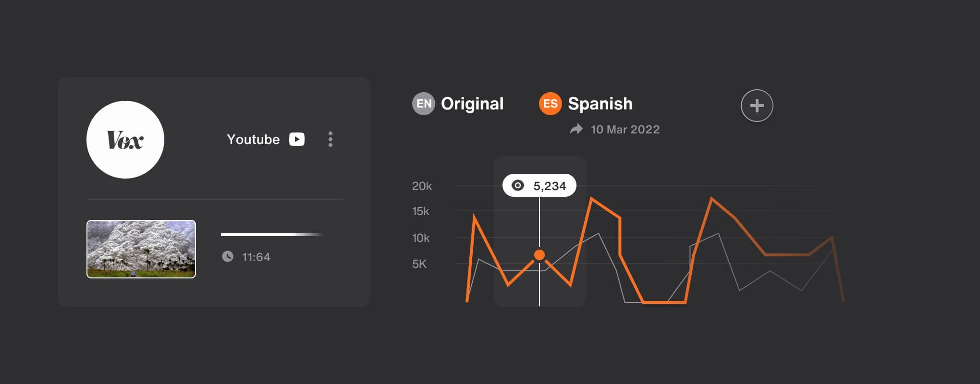Click the 10 Mar 2022 date
The height and width of the screenshot is (384, 980).
625,129
